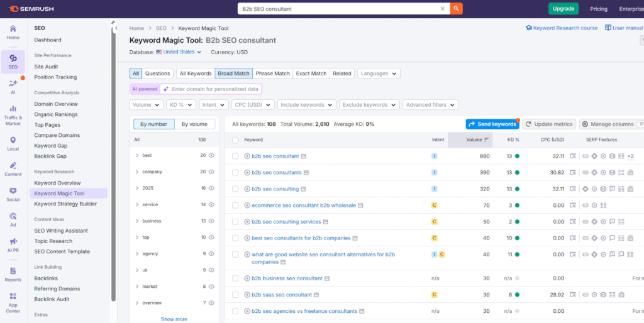
Task: Click the orange search magnifier button
Action: point(457,9)
